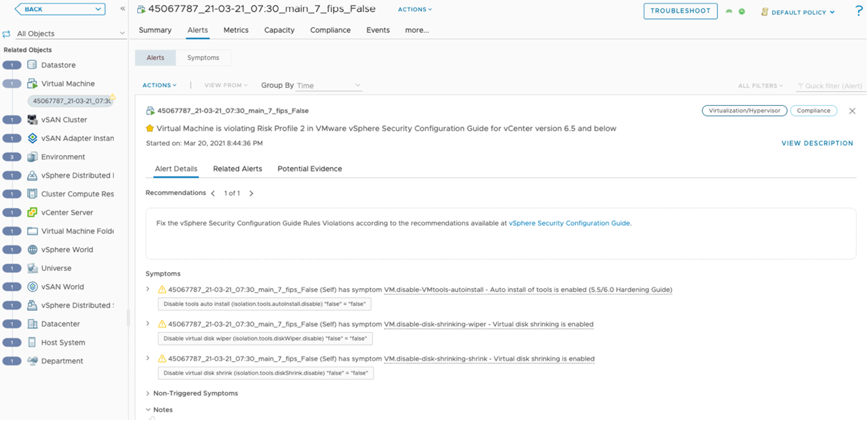This screenshot has height=422, width=868.
Task: Collapse the sidebar with double-chevron icon
Action: click(x=123, y=9)
